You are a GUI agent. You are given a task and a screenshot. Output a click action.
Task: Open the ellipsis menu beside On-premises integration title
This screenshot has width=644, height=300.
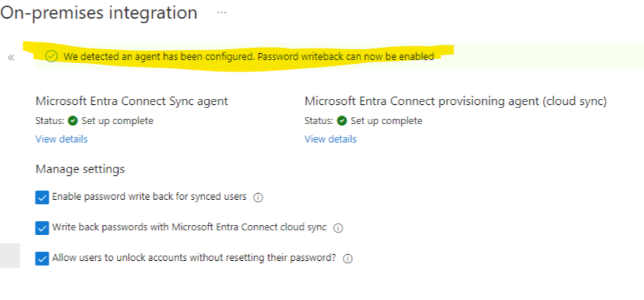222,13
